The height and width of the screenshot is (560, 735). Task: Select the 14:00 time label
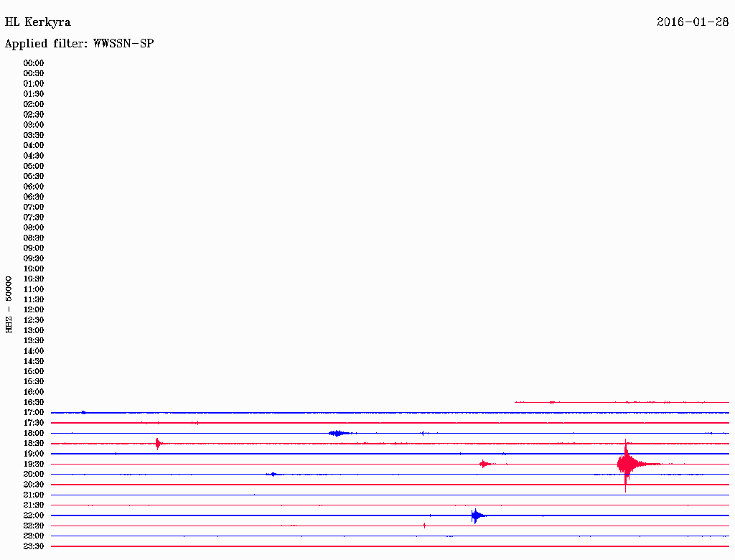tap(34, 351)
